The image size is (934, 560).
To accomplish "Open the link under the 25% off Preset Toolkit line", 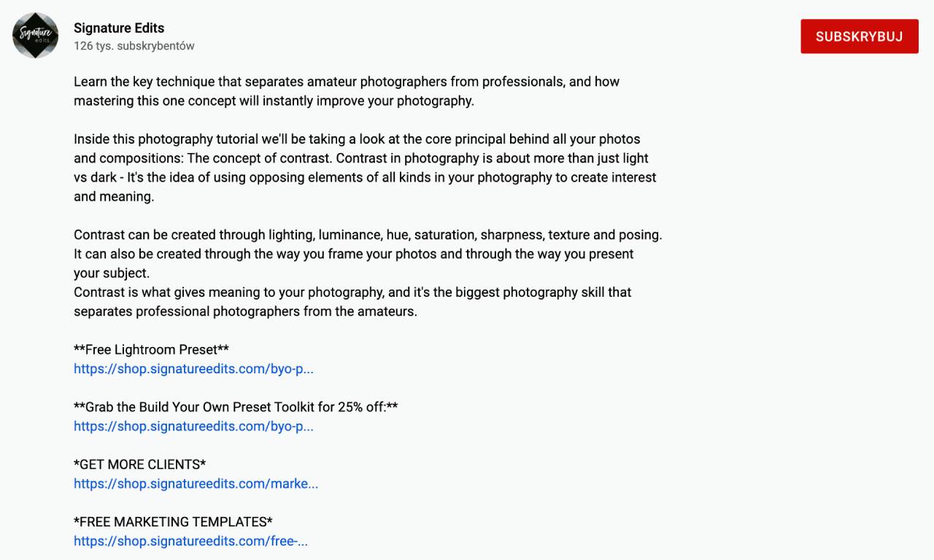I will click(x=193, y=426).
